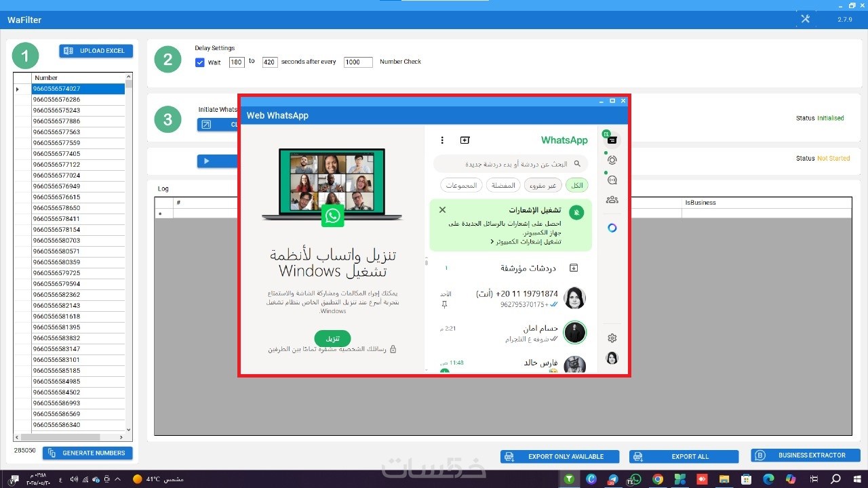Open the Windows Start menu
The image size is (868, 488).
(x=857, y=479)
